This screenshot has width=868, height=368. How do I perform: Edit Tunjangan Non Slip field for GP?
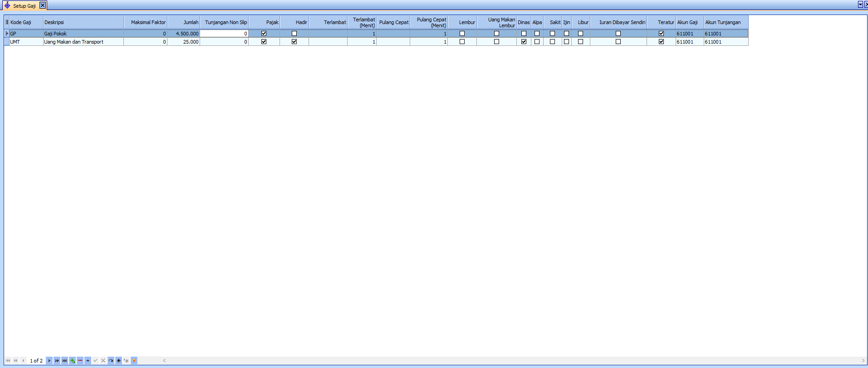tap(225, 34)
